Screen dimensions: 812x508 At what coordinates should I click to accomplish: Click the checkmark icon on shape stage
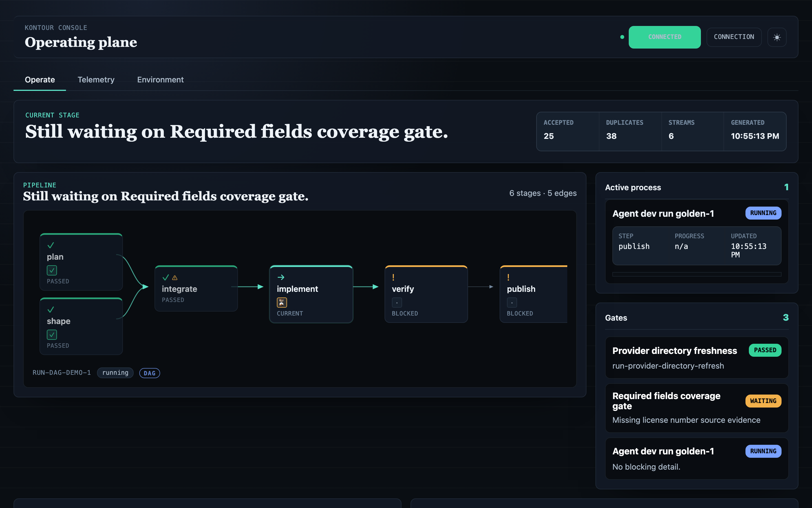tap(51, 309)
